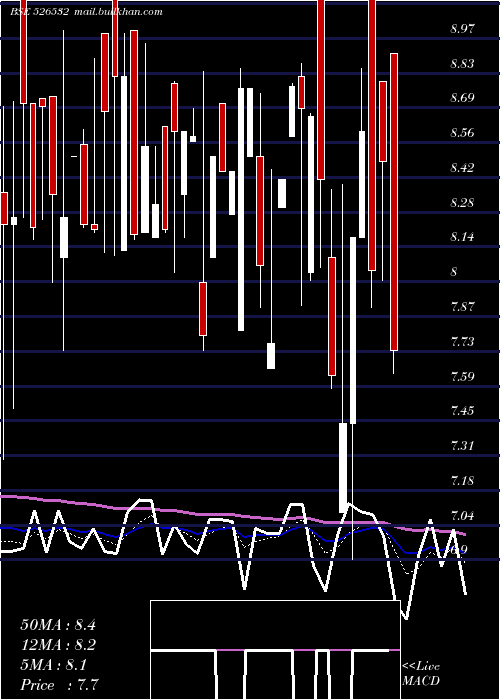Click the 5MA : 8.1 readout

pos(54,665)
